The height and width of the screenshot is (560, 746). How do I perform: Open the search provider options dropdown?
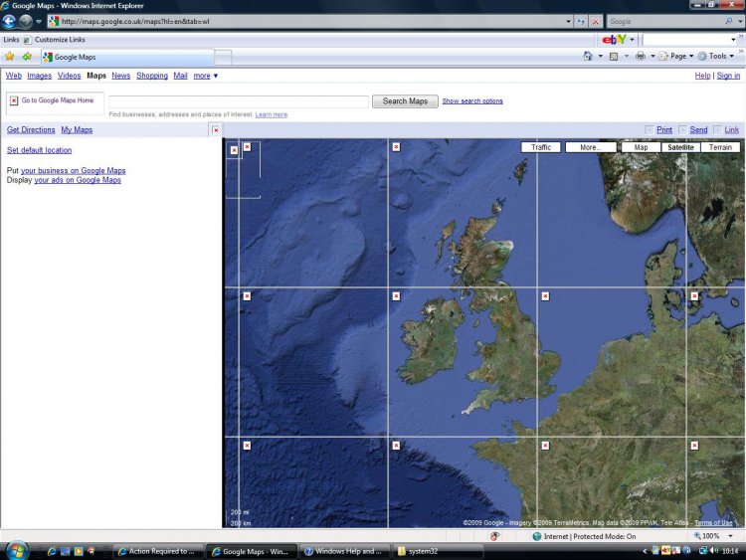[740, 22]
